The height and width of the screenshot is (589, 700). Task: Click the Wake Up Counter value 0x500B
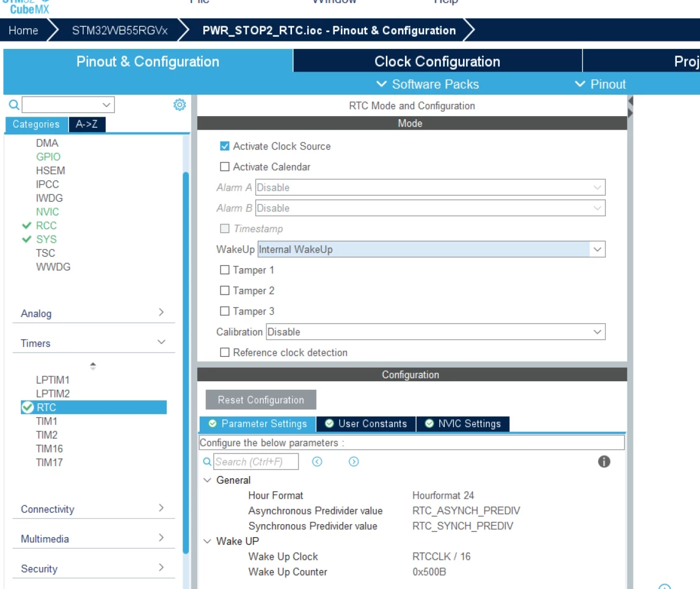click(x=429, y=572)
